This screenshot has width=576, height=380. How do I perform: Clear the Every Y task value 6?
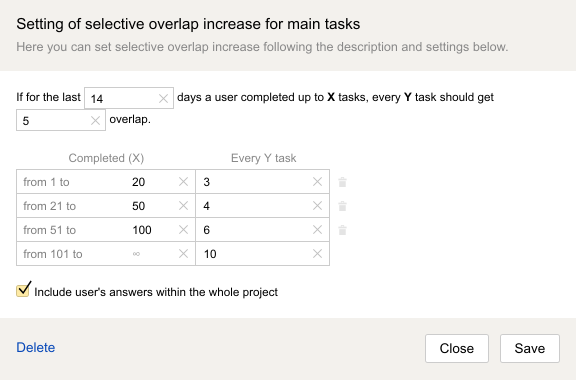tap(317, 230)
